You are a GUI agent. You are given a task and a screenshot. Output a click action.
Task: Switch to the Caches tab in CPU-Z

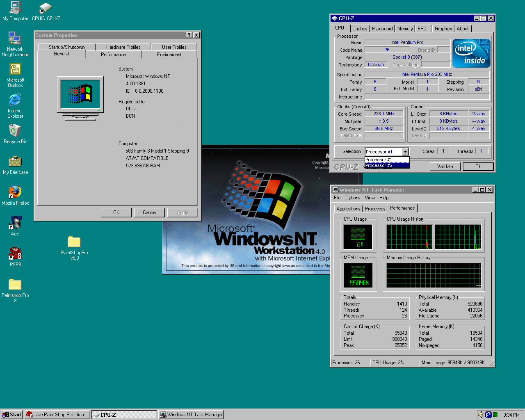(x=360, y=29)
